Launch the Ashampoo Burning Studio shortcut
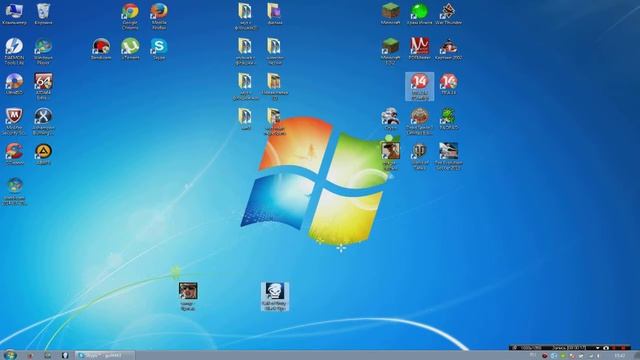640x360 pixels. click(x=43, y=122)
